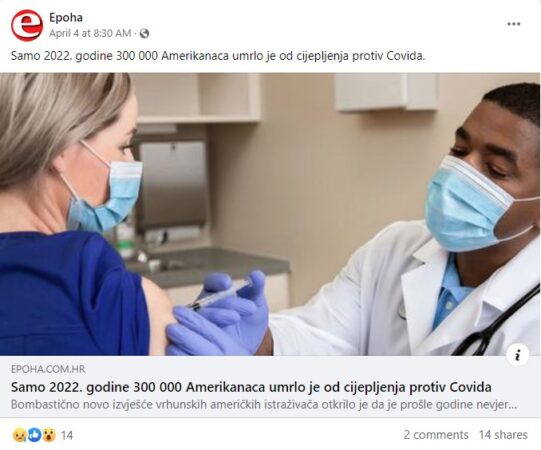This screenshot has height=450, width=541.
Task: Open the April 4 at 8:30 AM timestamp
Action: [90, 33]
